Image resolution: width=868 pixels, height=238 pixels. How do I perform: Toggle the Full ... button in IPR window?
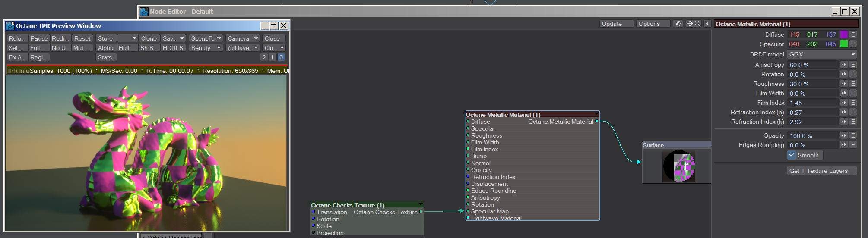(39, 48)
